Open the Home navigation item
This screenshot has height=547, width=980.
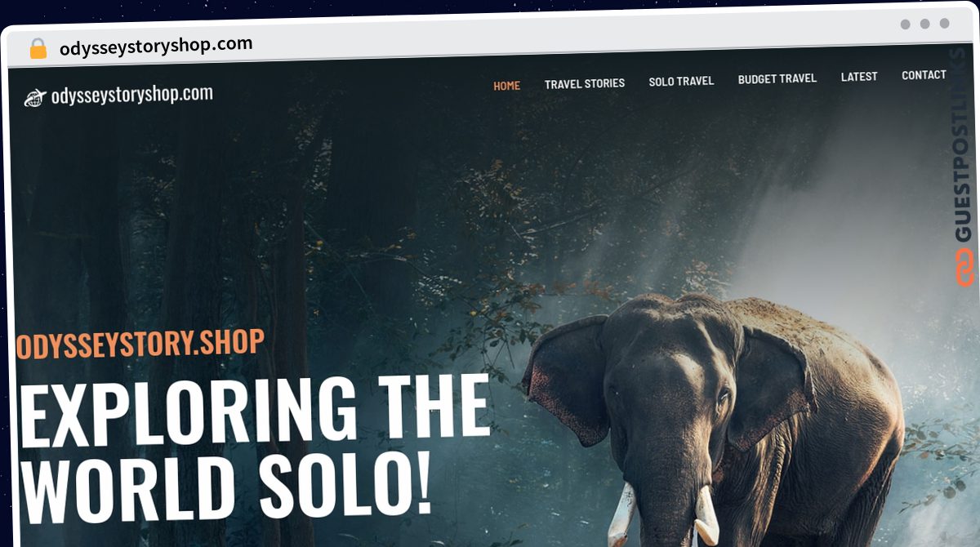pyautogui.click(x=506, y=86)
